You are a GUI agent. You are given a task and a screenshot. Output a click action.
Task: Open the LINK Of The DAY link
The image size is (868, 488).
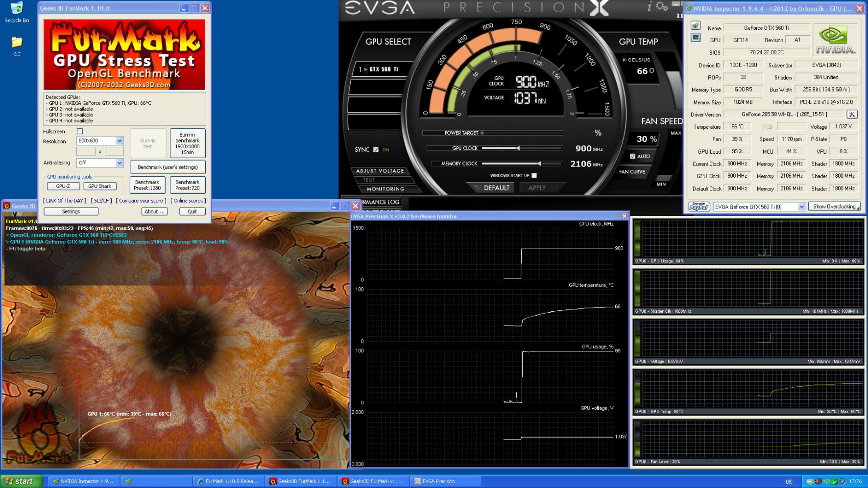pos(65,201)
